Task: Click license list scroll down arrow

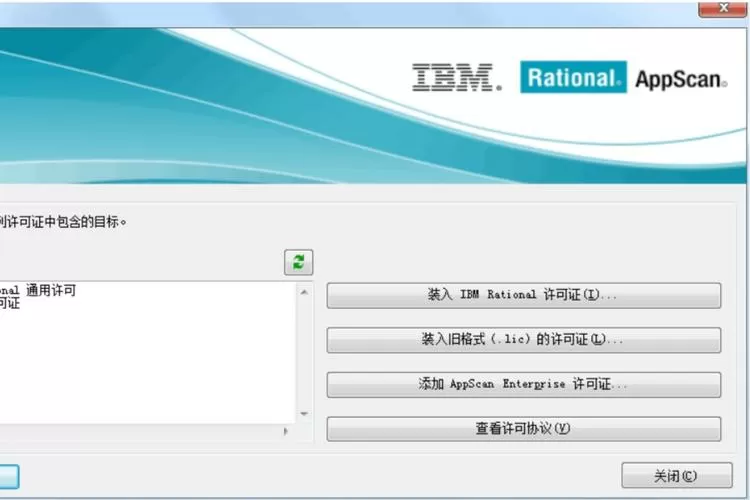Action: 304,414
